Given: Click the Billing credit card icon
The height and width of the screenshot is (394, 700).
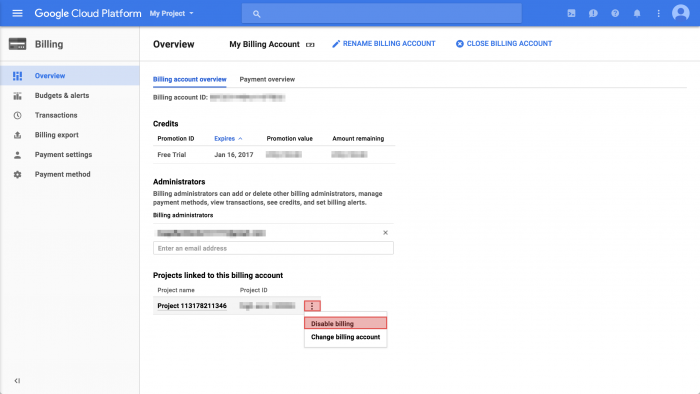Looking at the screenshot, I should click(x=17, y=44).
